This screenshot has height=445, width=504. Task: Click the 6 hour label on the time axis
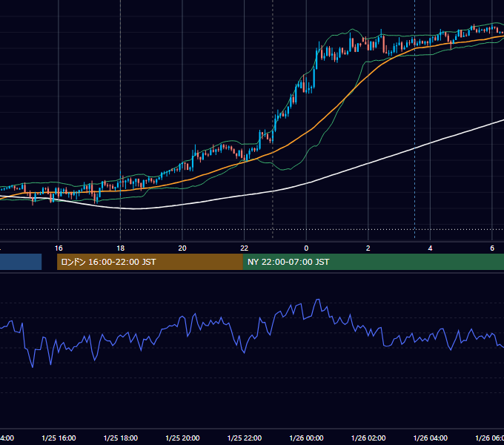492,248
